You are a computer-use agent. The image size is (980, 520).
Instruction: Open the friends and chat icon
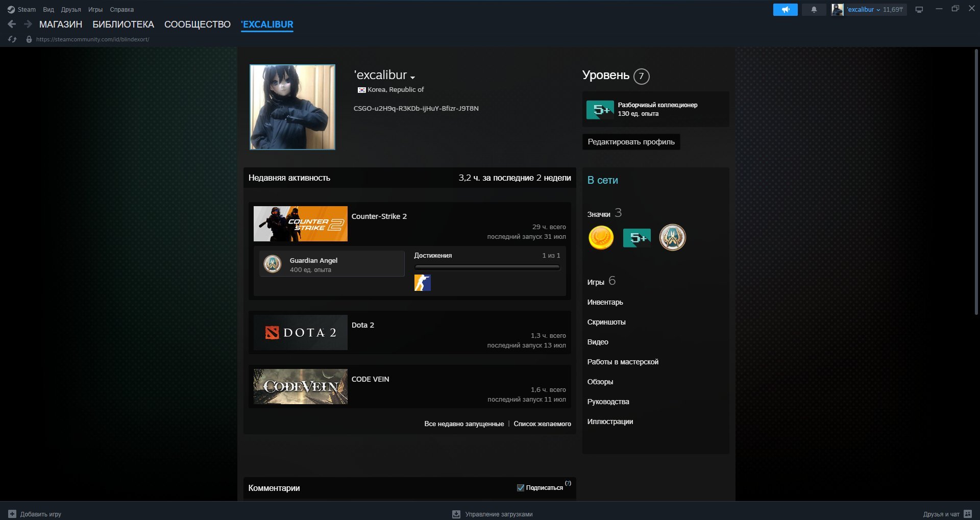(x=968, y=514)
